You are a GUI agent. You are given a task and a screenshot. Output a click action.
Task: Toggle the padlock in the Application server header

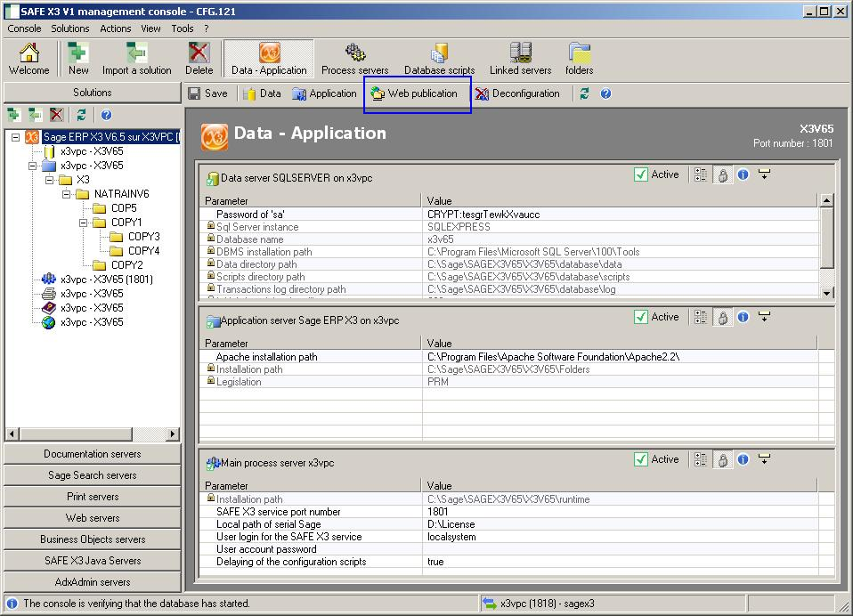(722, 317)
